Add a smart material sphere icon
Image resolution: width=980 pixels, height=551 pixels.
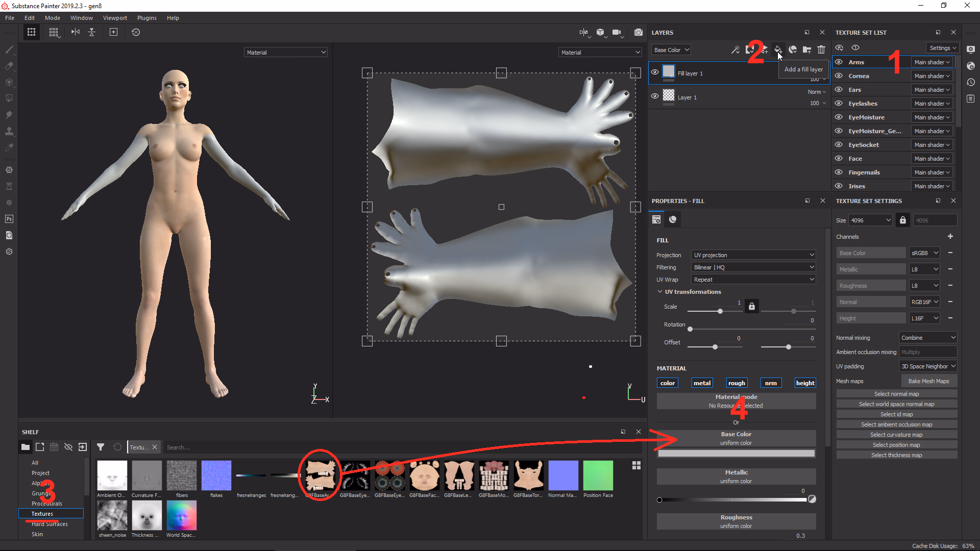coord(793,49)
